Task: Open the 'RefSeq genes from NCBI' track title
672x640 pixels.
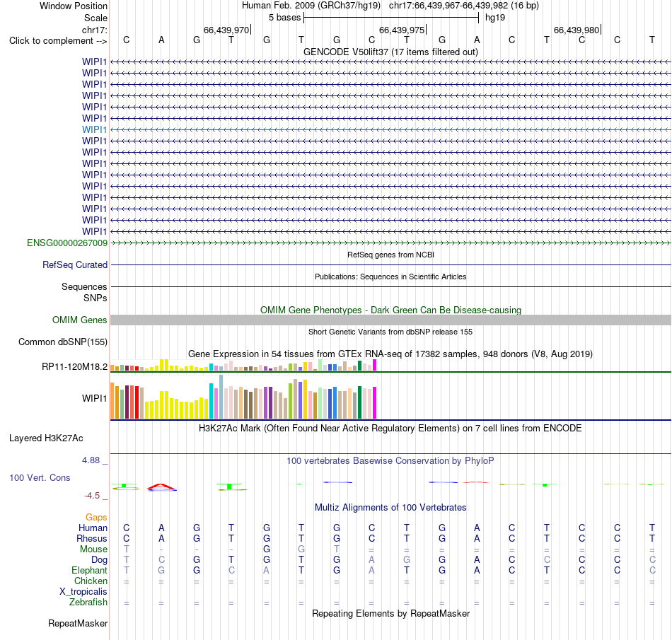Action: [390, 255]
